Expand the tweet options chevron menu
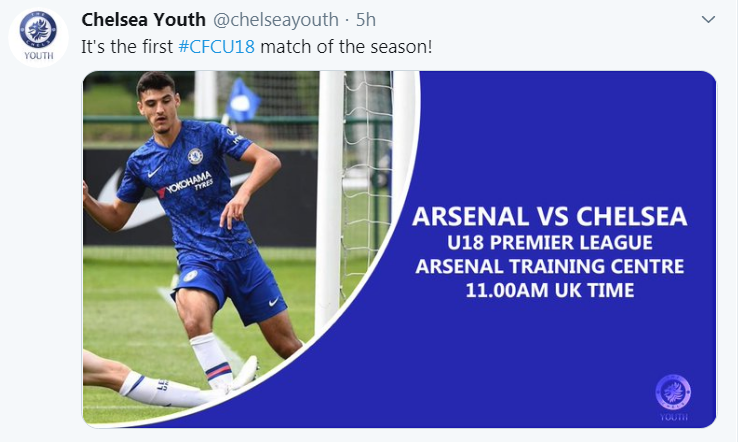Image resolution: width=739 pixels, height=442 pixels. tap(708, 19)
